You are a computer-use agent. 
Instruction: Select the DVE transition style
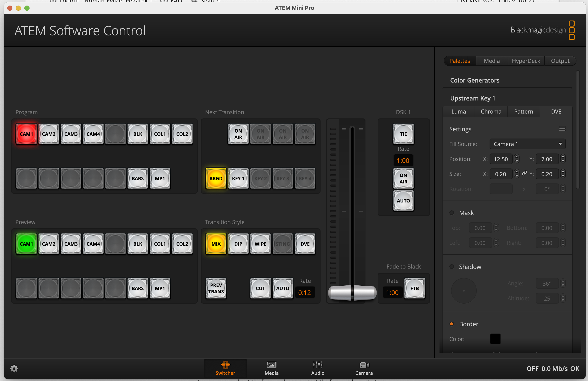305,244
